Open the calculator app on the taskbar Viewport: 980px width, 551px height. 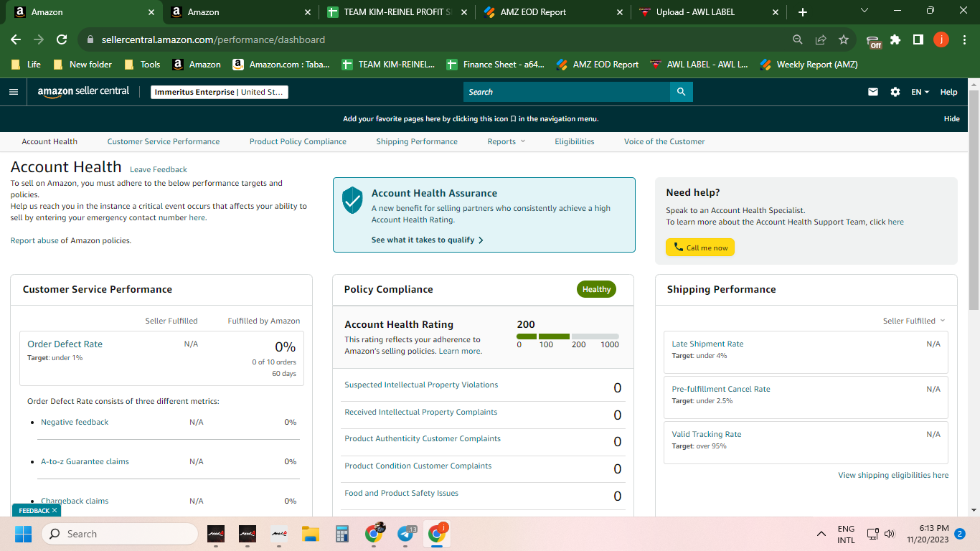[341, 534]
